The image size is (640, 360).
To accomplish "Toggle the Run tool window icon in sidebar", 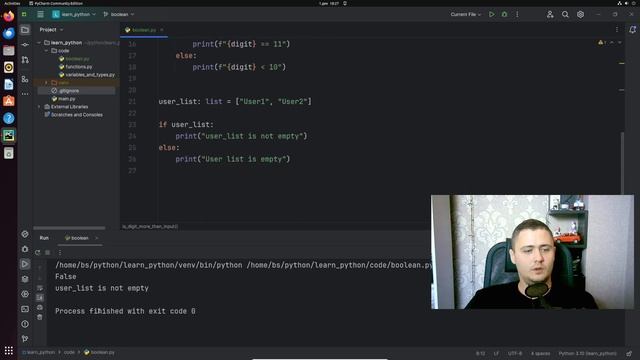I will tap(25, 264).
